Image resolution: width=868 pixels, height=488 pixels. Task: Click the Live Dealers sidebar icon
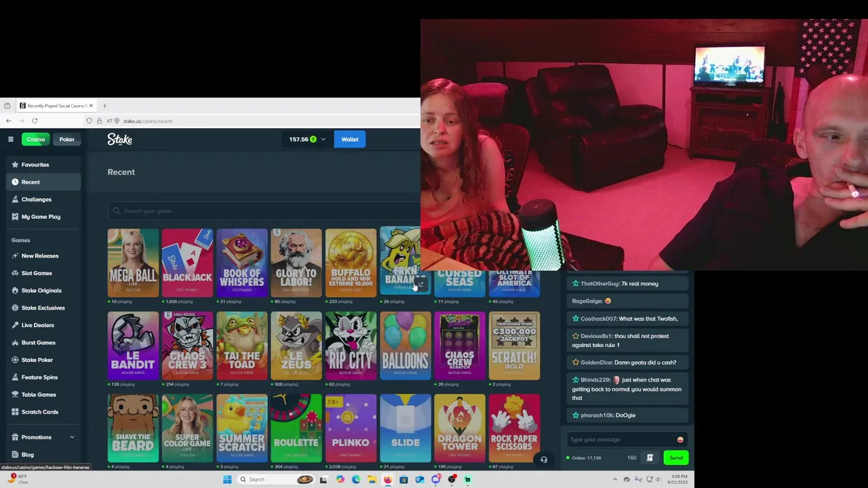click(15, 325)
